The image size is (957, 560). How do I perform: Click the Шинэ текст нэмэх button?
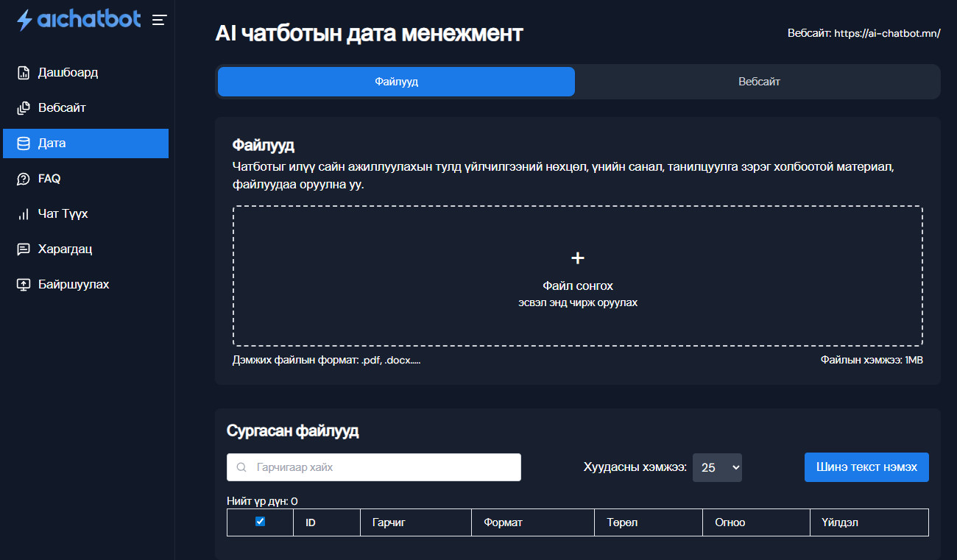coord(866,467)
